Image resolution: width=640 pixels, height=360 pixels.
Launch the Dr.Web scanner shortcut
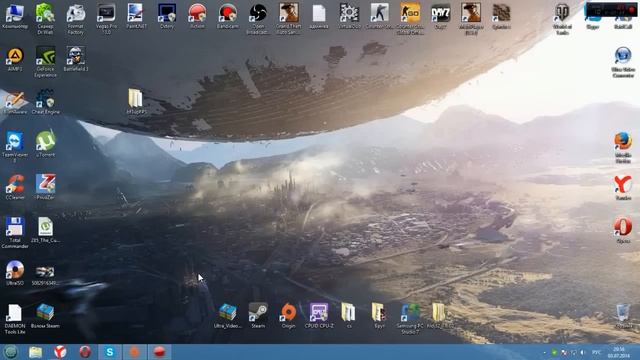[45, 18]
